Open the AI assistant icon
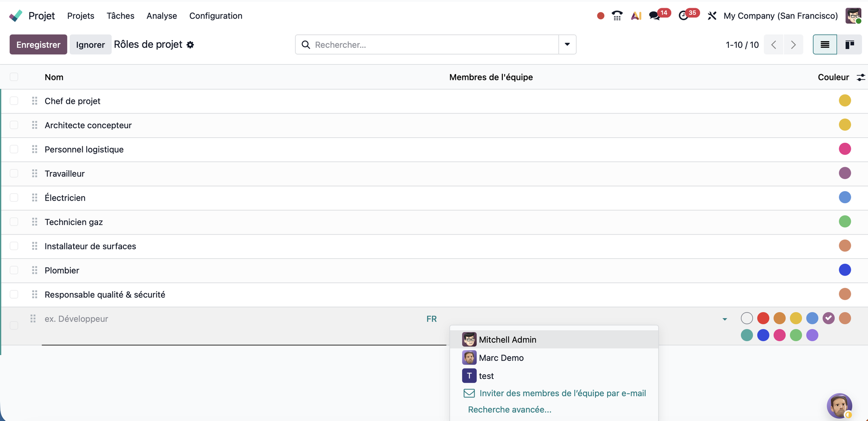The width and height of the screenshot is (868, 421). pos(636,16)
